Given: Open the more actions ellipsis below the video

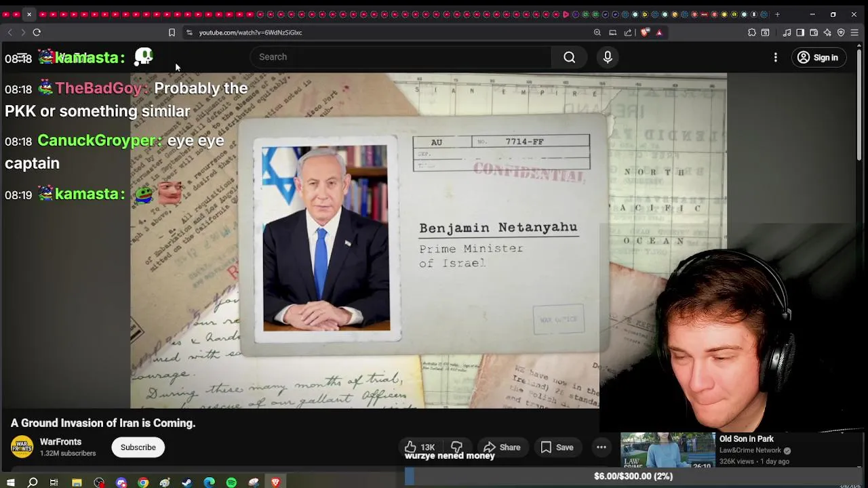Looking at the screenshot, I should click(x=601, y=447).
